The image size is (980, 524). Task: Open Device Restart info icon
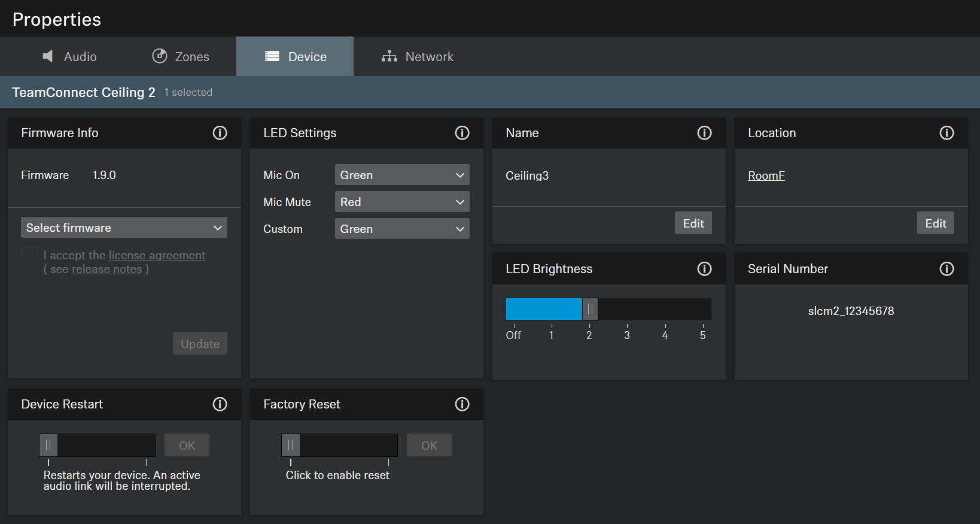[x=220, y=404]
